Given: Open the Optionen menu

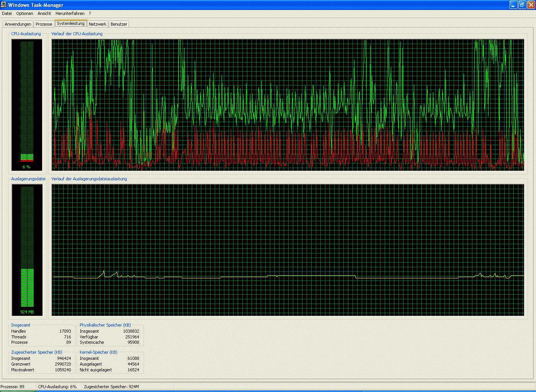Looking at the screenshot, I should (x=25, y=13).
